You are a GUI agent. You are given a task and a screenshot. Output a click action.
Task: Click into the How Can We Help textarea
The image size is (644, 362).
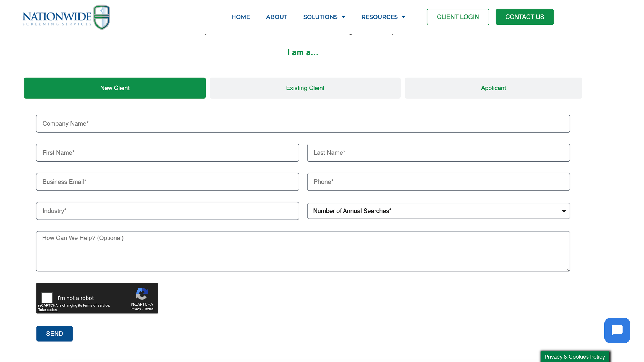point(303,251)
